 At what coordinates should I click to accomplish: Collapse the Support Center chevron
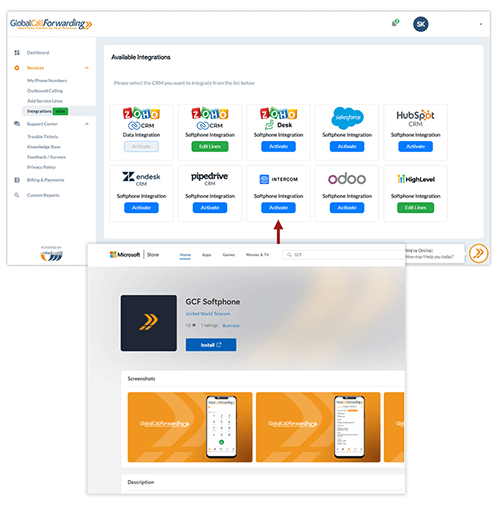[87, 124]
